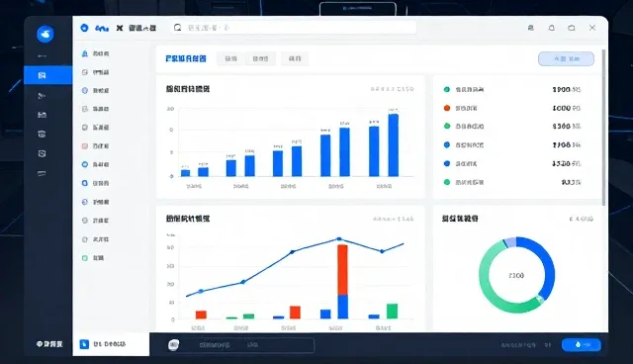Click the black X-shaped icon beside the title
The image size is (633, 364).
(120, 28)
